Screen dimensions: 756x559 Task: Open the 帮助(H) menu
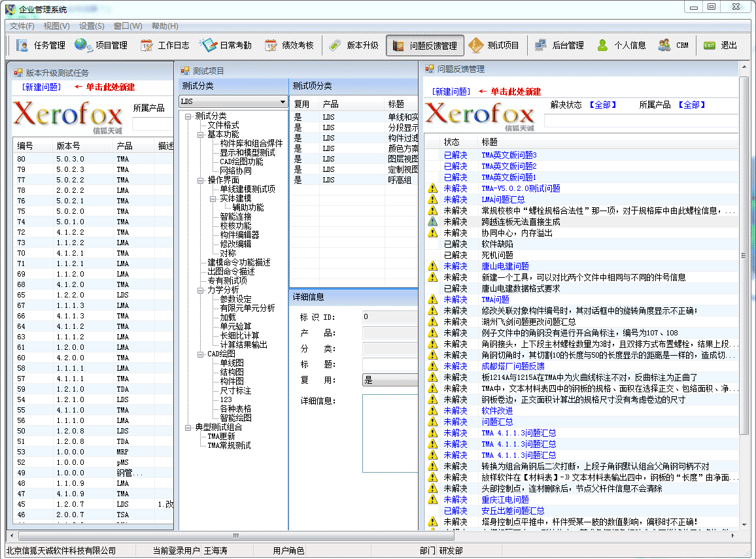click(x=165, y=26)
